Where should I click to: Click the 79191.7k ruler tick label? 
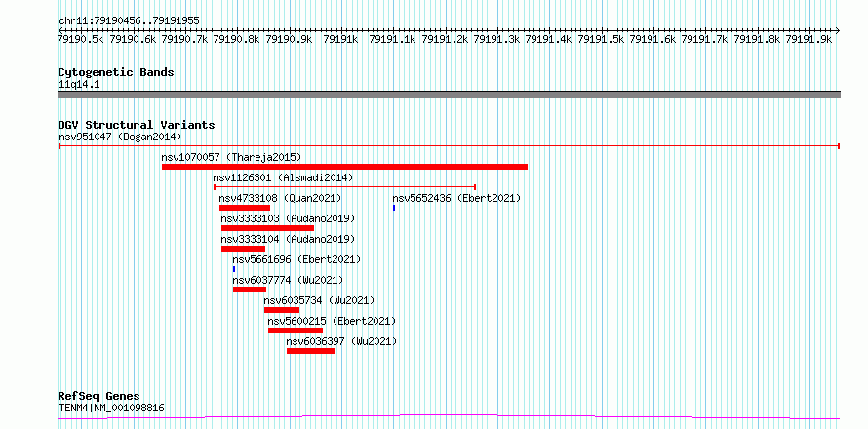pos(705,39)
